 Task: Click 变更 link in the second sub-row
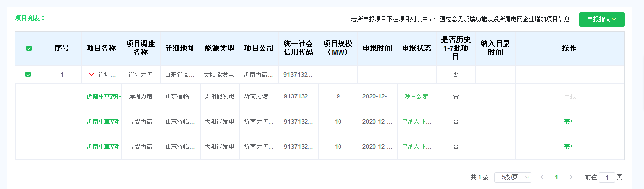[570, 122]
